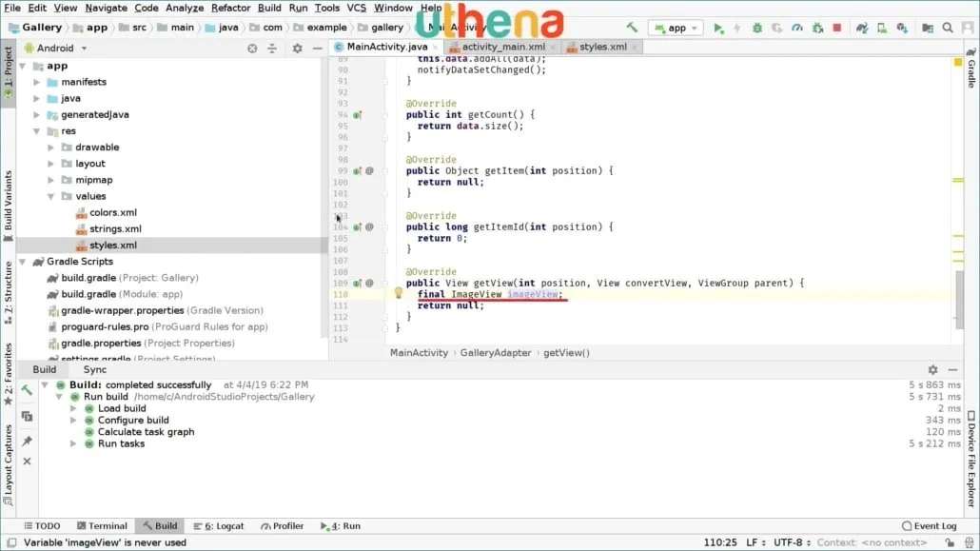Viewport: 980px width, 551px height.
Task: Hide the Project panel with the minus icon
Action: pyautogui.click(x=318, y=49)
